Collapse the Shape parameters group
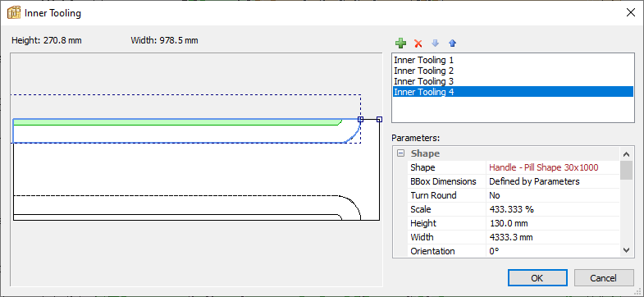The height and width of the screenshot is (297, 644). (400, 153)
